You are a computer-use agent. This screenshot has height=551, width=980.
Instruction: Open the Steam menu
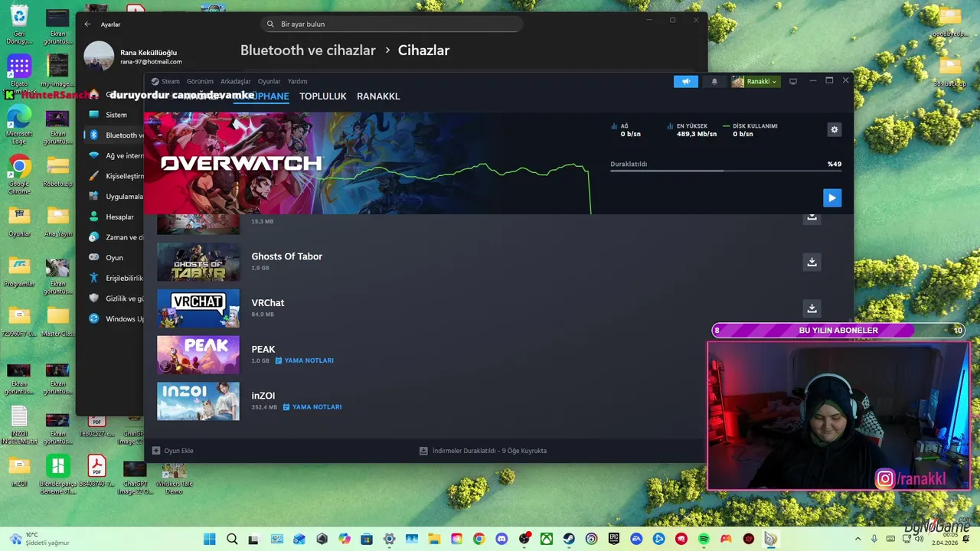pyautogui.click(x=165, y=81)
